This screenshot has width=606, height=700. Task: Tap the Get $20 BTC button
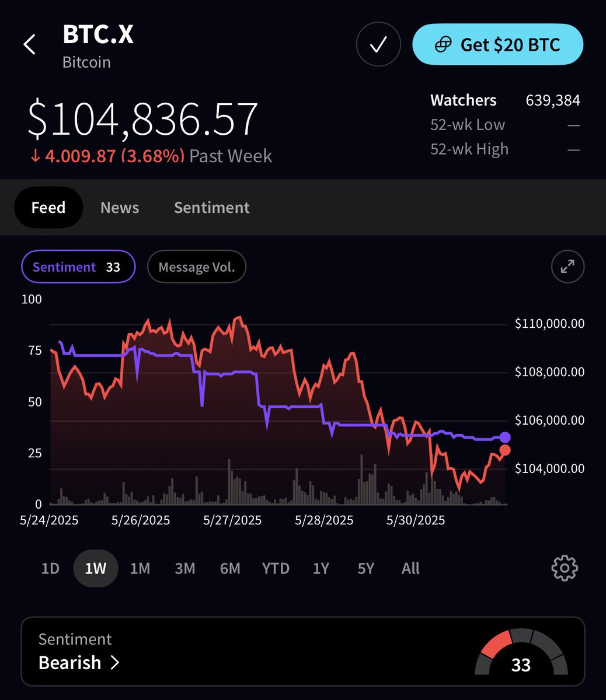(498, 44)
